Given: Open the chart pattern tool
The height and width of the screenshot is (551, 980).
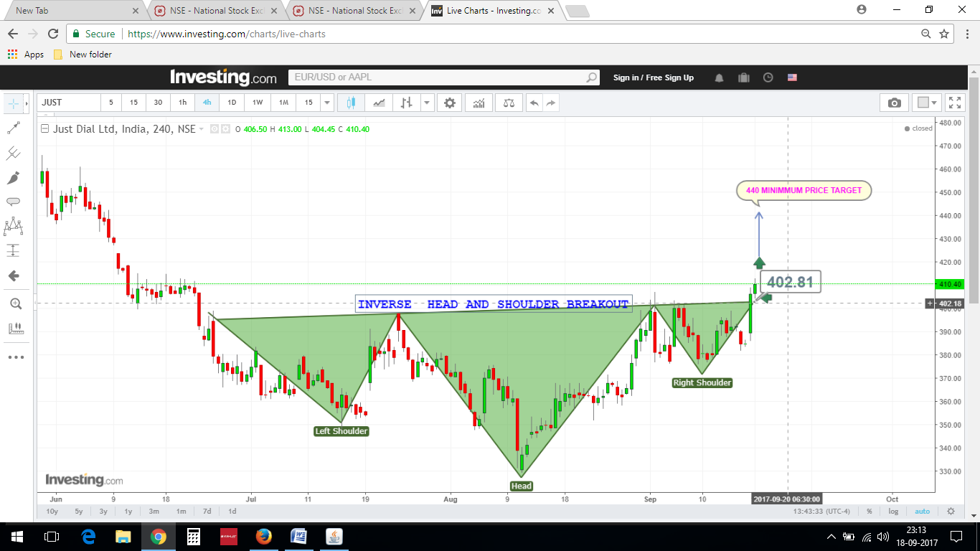Looking at the screenshot, I should tap(13, 227).
